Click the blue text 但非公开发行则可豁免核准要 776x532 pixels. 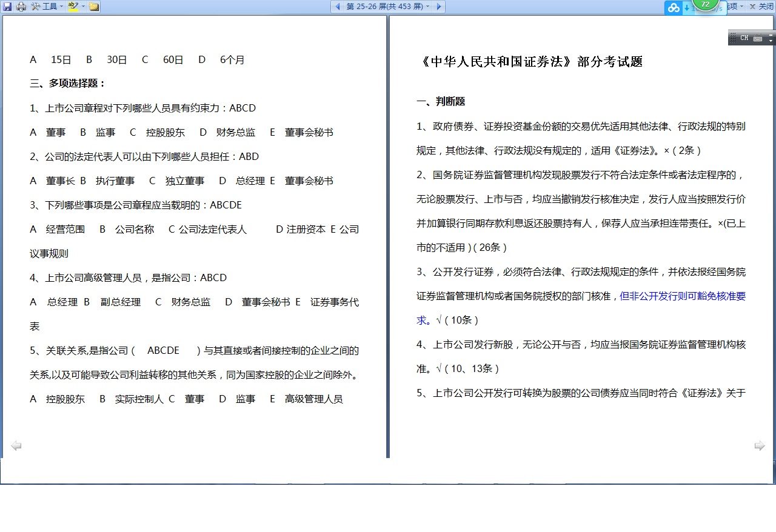tap(683, 296)
